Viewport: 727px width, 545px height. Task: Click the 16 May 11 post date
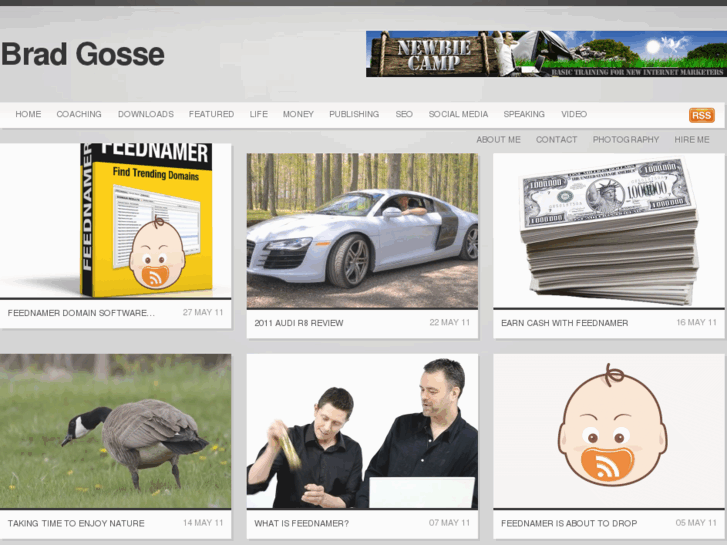tap(696, 322)
